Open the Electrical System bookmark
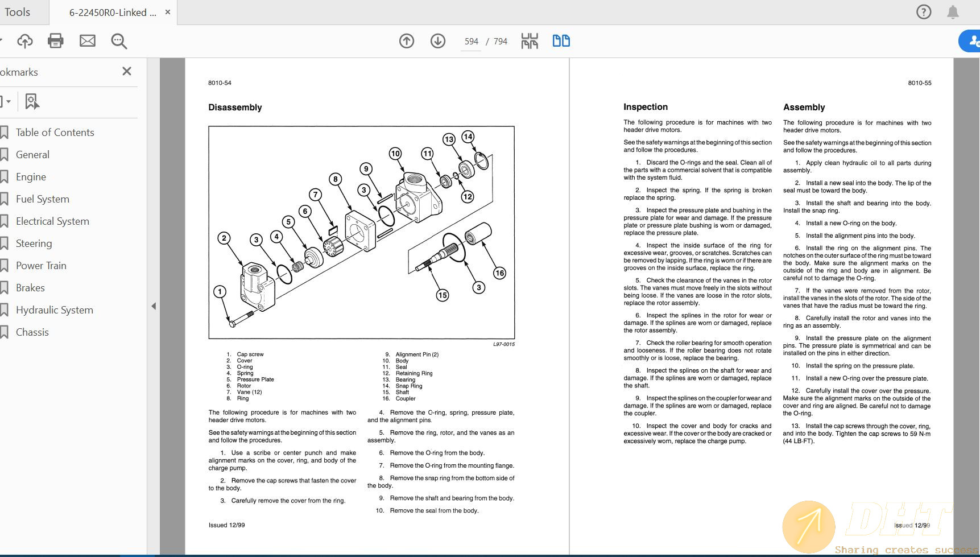 pyautogui.click(x=52, y=221)
